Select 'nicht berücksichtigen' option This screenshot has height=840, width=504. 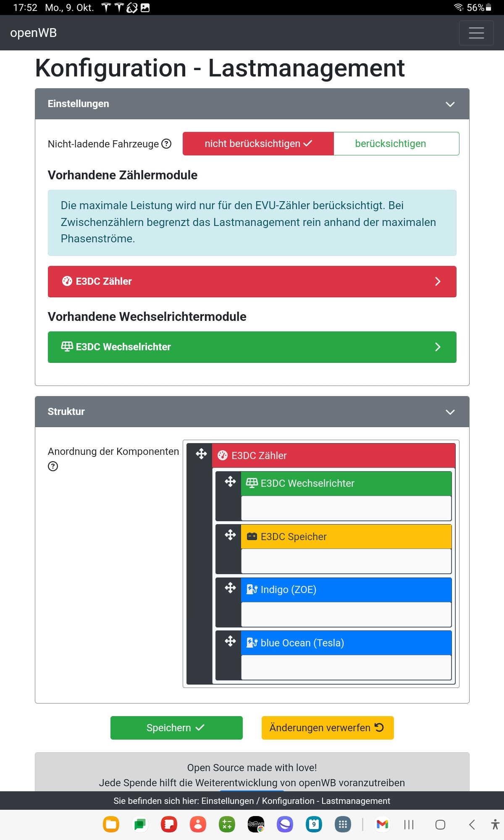[x=258, y=144]
